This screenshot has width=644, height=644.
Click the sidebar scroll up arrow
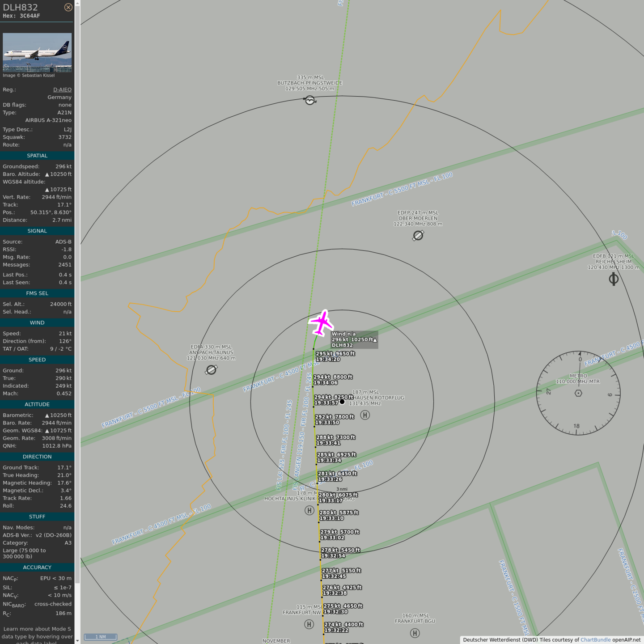[77, 3]
